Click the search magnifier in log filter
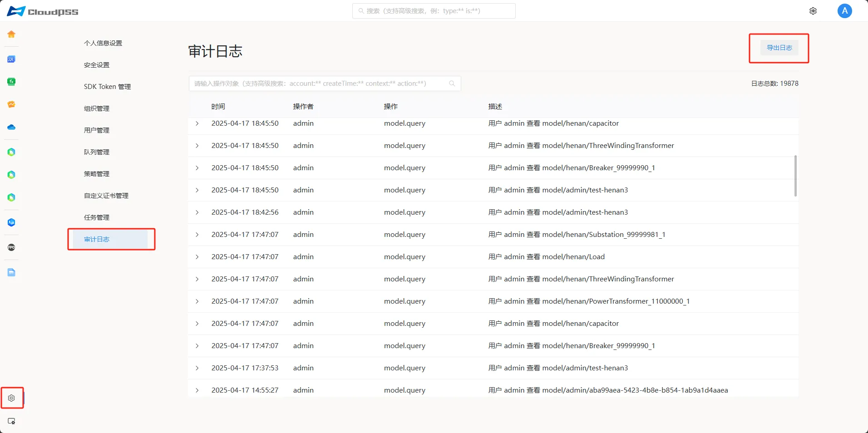 click(452, 84)
